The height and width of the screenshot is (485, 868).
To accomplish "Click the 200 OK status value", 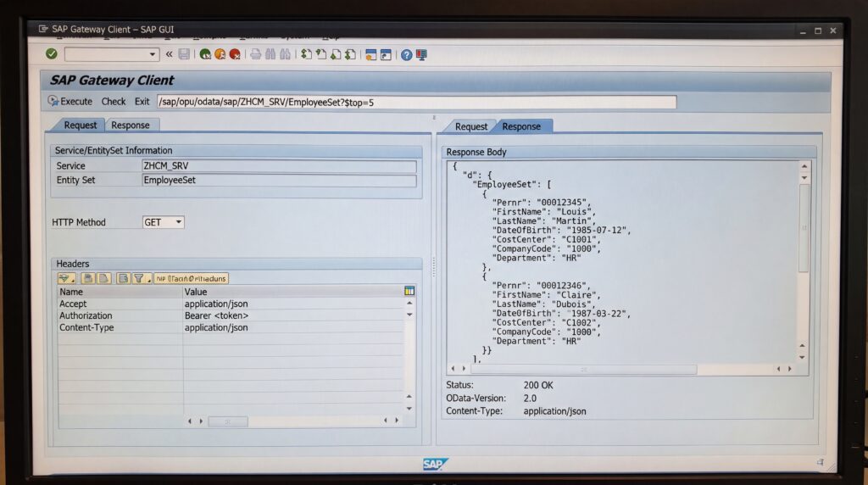I will pyautogui.click(x=538, y=385).
